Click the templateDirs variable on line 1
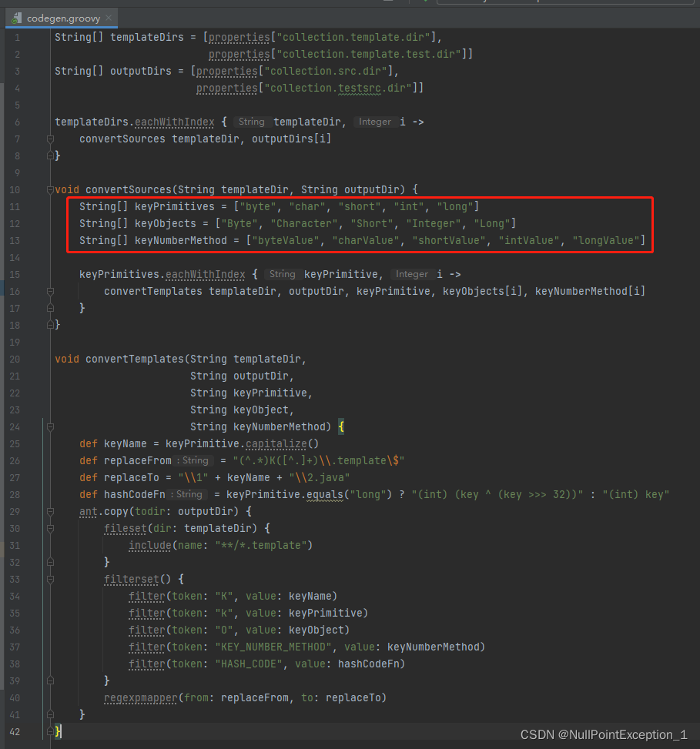The width and height of the screenshot is (700, 749). 146,37
